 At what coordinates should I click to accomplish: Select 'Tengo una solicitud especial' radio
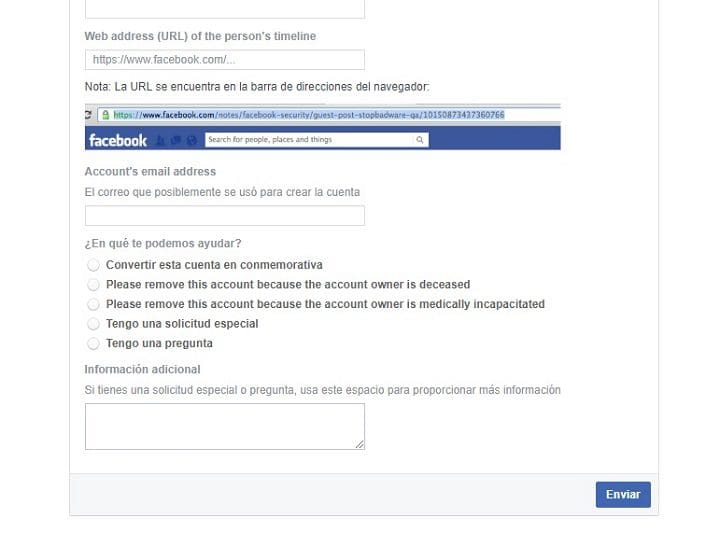tap(93, 324)
